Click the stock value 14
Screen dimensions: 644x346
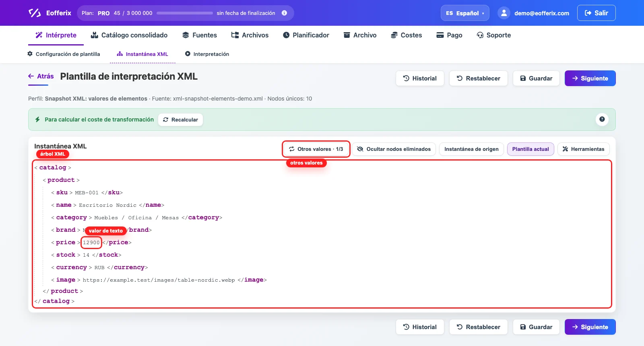pyautogui.click(x=86, y=255)
